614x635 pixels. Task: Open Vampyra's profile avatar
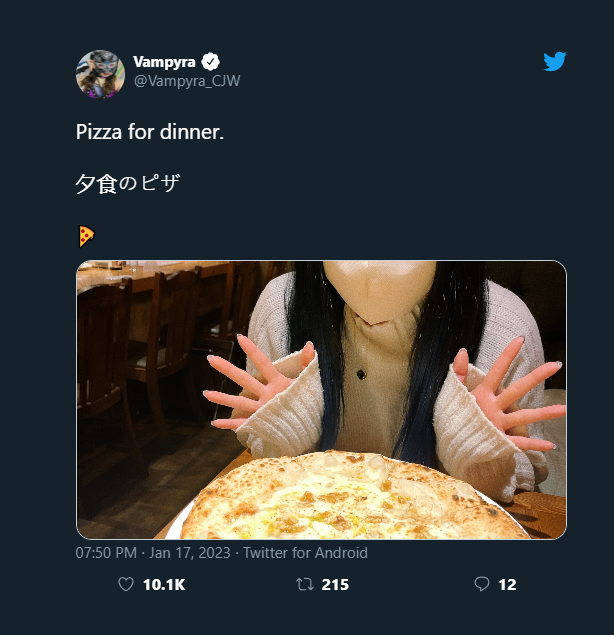pos(100,74)
